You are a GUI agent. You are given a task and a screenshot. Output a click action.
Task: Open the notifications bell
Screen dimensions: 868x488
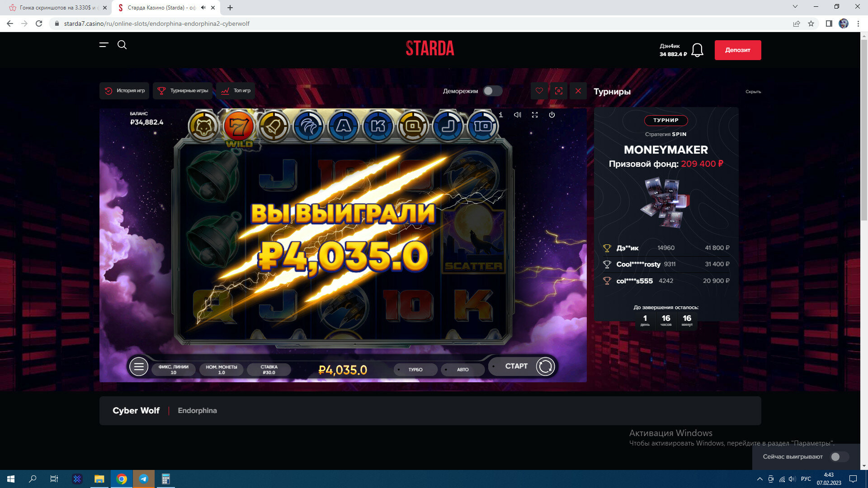pyautogui.click(x=697, y=50)
